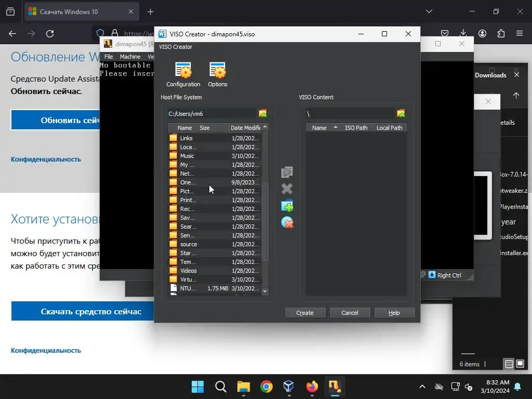Switch to Скачать Windows 10 browser tab
532x399 pixels.
coord(82,12)
